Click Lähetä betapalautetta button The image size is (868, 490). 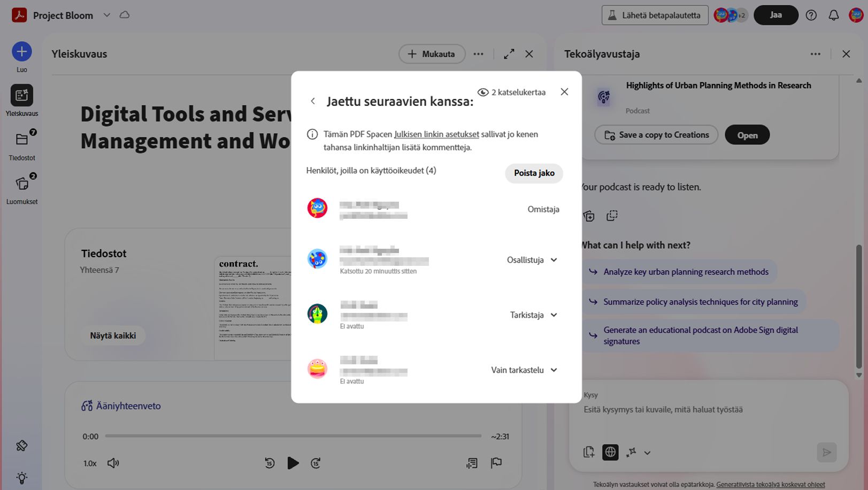[x=655, y=16]
